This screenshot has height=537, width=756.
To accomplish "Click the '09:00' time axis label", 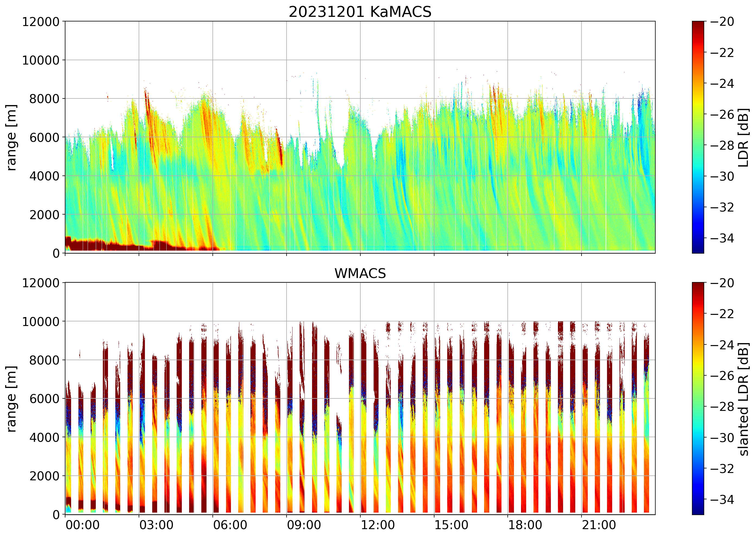I will coord(304,525).
